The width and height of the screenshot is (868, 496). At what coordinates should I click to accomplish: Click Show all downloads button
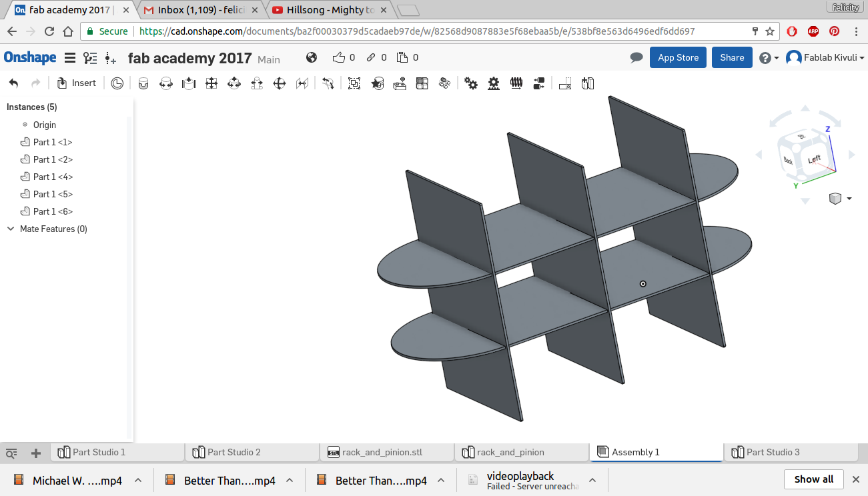(x=813, y=479)
